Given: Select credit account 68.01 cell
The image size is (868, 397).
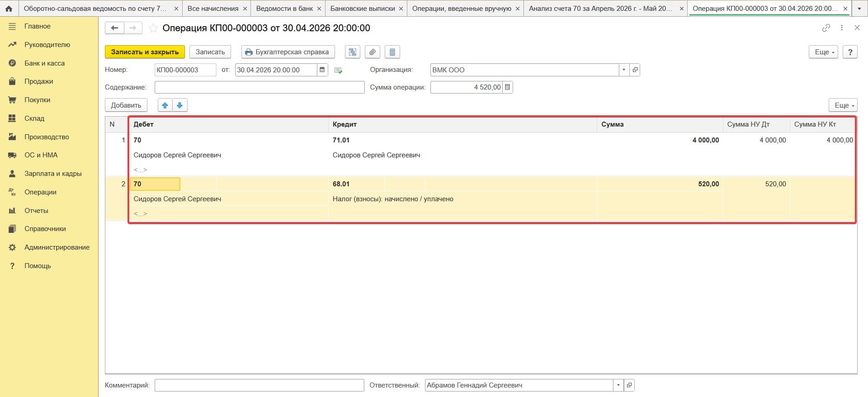Looking at the screenshot, I should click(356, 184).
